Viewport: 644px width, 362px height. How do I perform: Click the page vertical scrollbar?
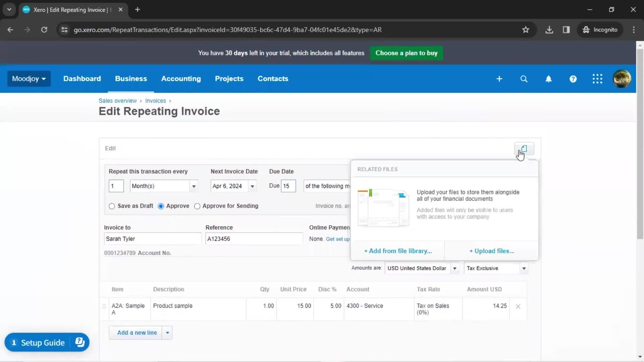[x=640, y=144]
